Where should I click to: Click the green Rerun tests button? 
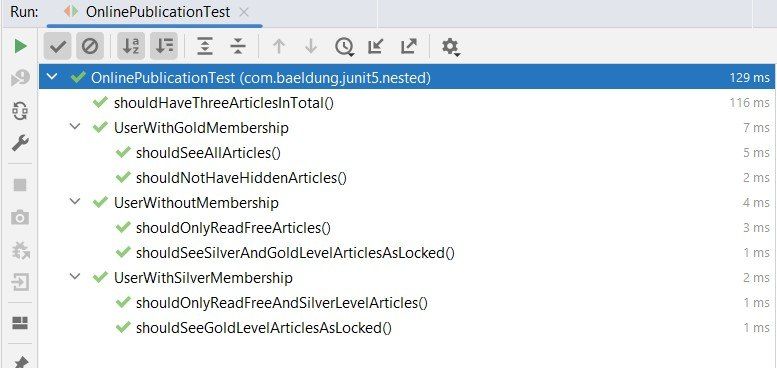point(20,47)
